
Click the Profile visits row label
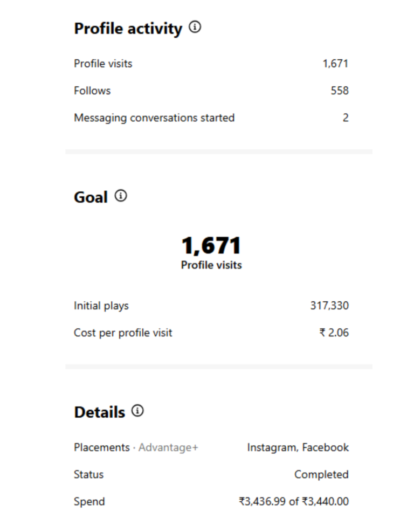pos(103,64)
